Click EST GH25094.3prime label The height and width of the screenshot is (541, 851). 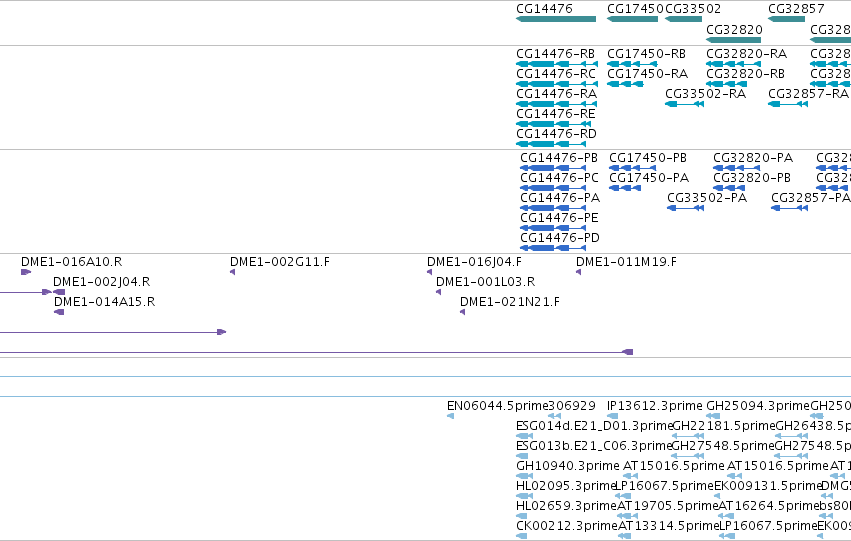(758, 406)
